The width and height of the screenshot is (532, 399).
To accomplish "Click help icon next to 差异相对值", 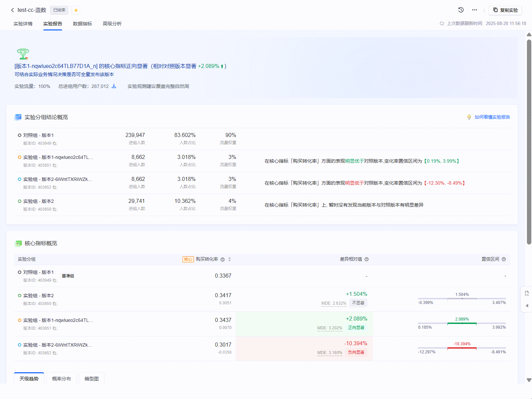I will tap(366, 259).
